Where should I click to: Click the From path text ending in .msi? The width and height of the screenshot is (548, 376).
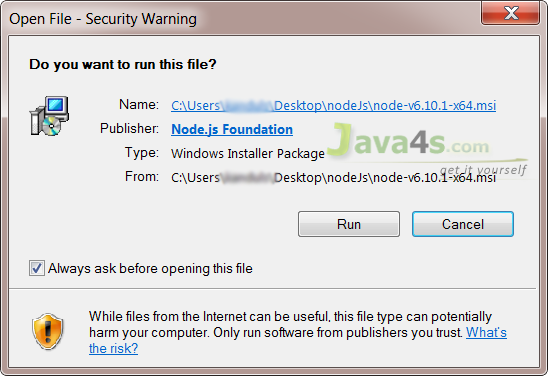click(x=333, y=178)
